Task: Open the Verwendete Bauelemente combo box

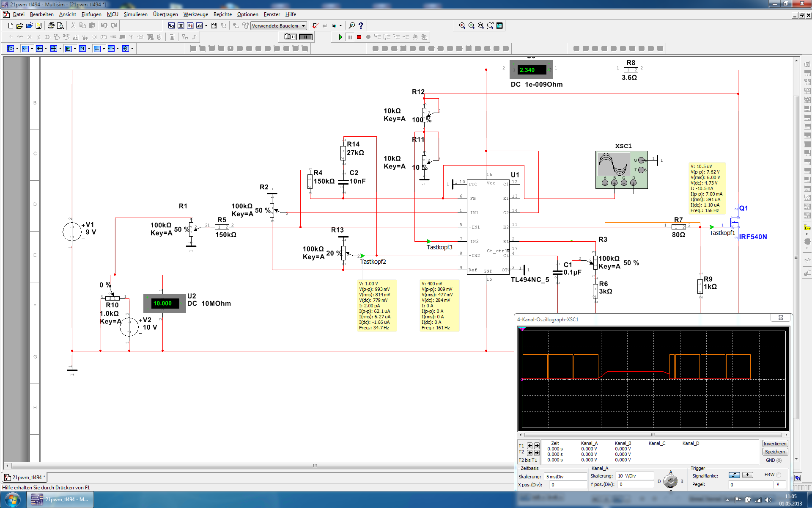Action: coord(278,26)
